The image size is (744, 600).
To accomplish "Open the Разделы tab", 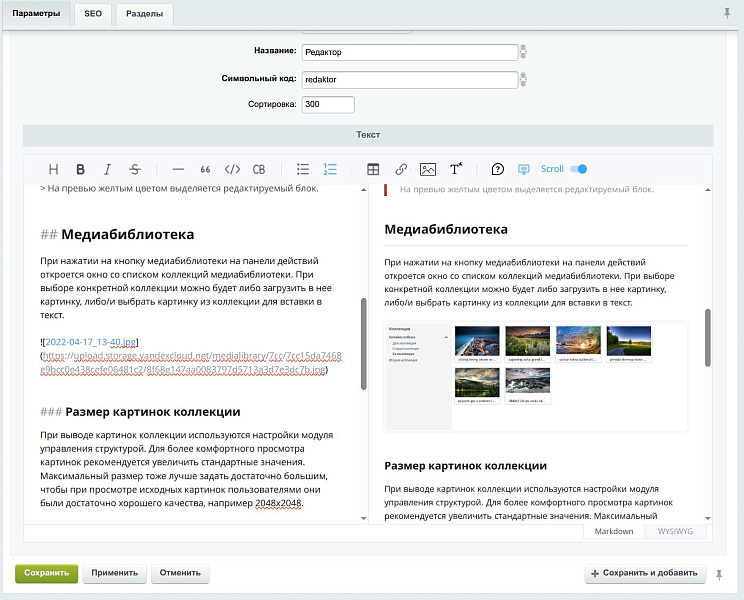I will pos(145,14).
